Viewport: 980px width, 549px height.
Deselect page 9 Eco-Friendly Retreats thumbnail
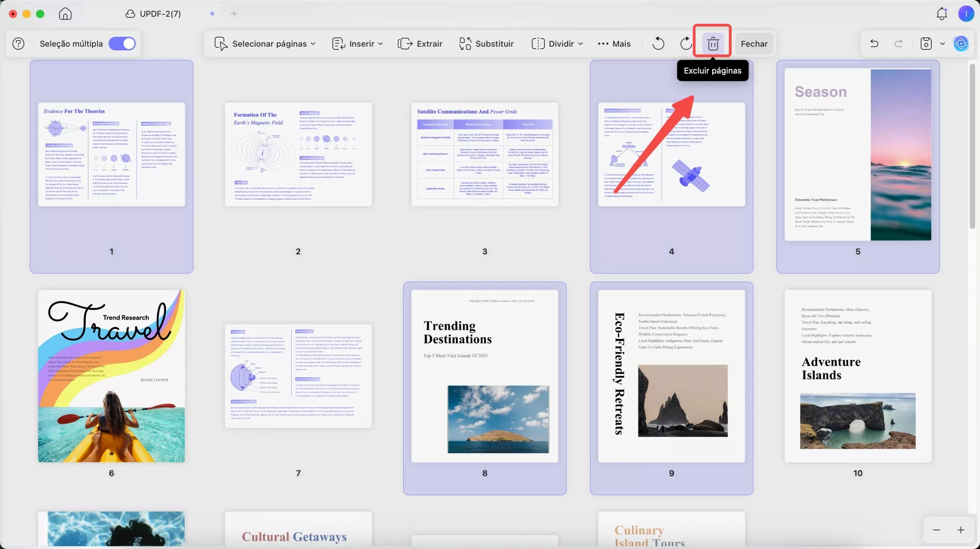pos(671,376)
